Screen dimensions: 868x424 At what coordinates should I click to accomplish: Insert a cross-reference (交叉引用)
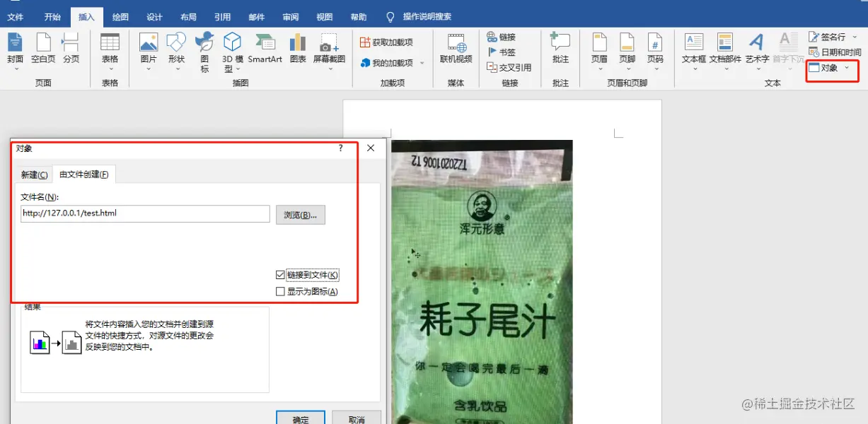509,67
